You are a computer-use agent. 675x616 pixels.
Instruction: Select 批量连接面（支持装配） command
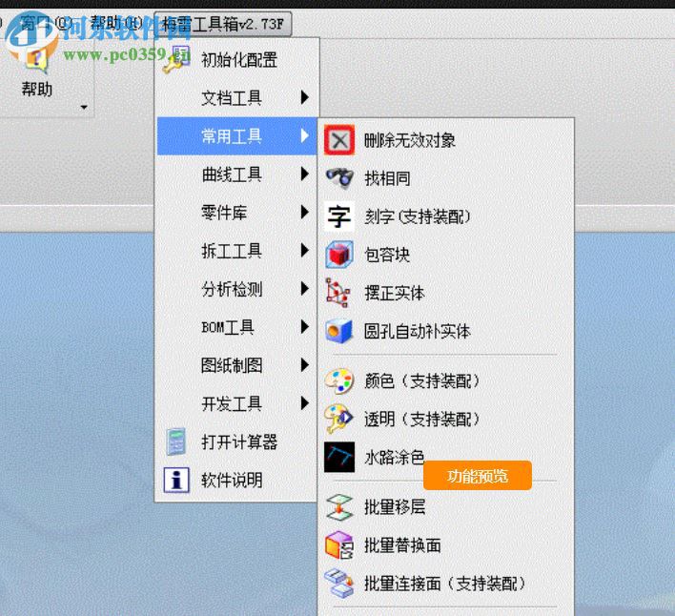pos(446,584)
